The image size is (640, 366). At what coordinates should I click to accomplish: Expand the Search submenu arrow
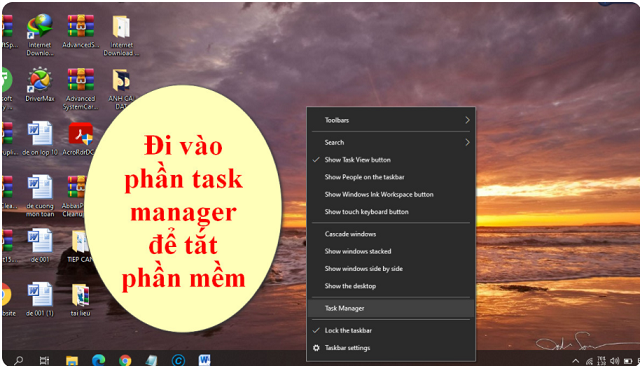[467, 142]
